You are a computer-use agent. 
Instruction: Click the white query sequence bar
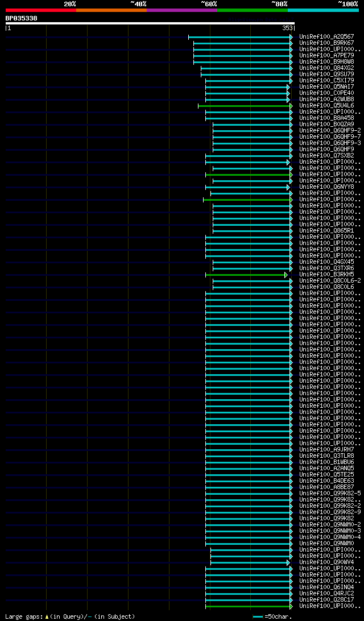pos(150,23)
